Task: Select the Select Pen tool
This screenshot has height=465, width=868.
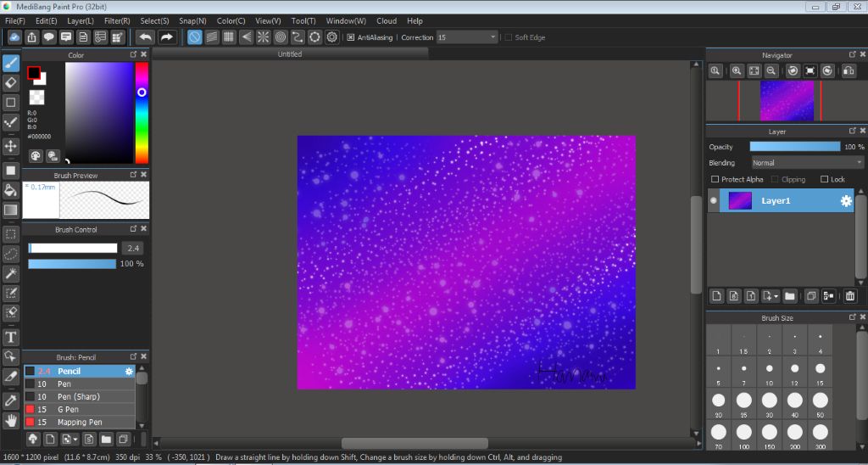Action: [x=10, y=293]
